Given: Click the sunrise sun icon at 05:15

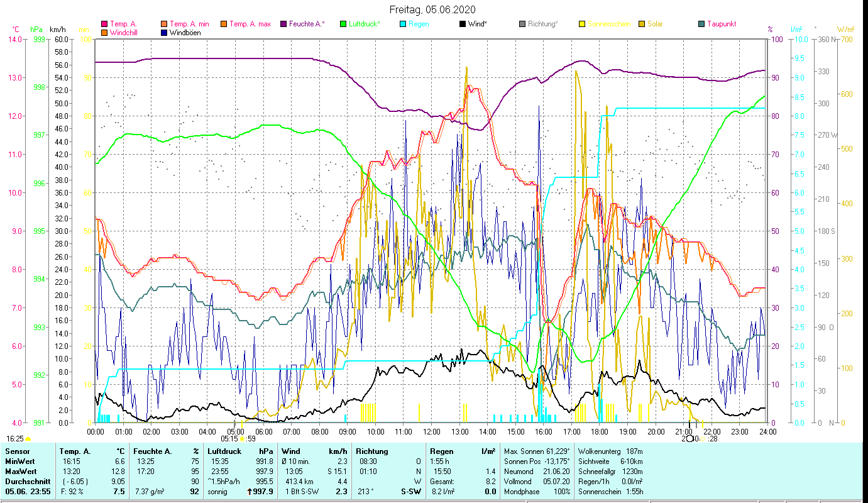Looking at the screenshot, I should coord(242,439).
